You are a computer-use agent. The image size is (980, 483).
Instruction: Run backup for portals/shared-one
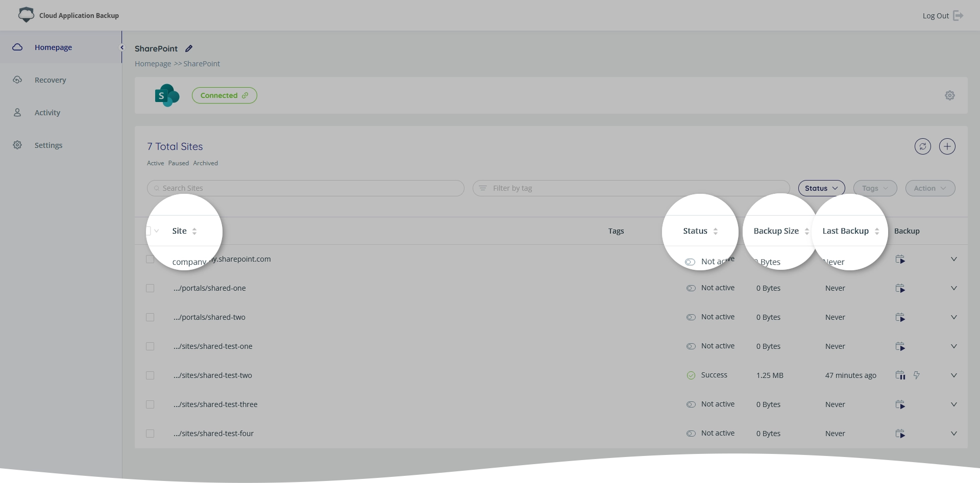900,289
